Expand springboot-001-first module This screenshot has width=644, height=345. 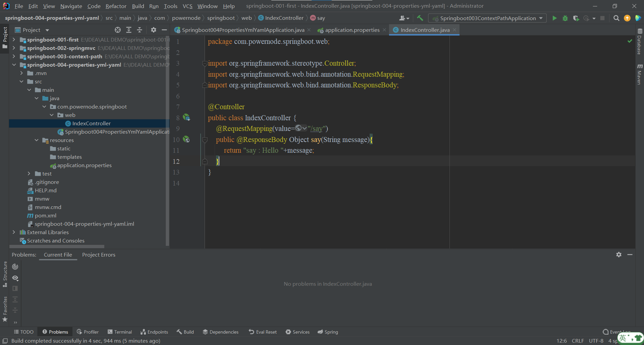tap(14, 40)
